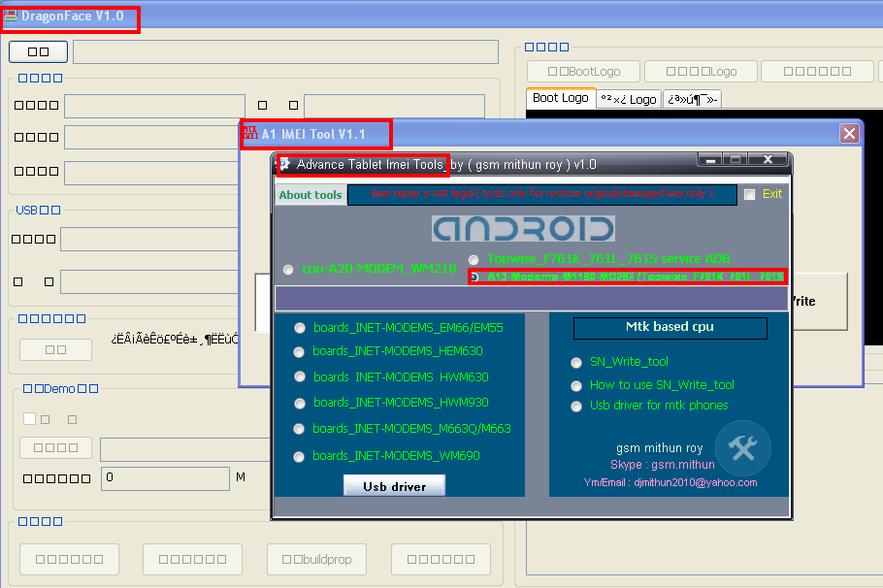This screenshot has width=883, height=588.
Task: Choose boards_INET-MODEMS_M663Q/M663 option
Action: tap(299, 429)
